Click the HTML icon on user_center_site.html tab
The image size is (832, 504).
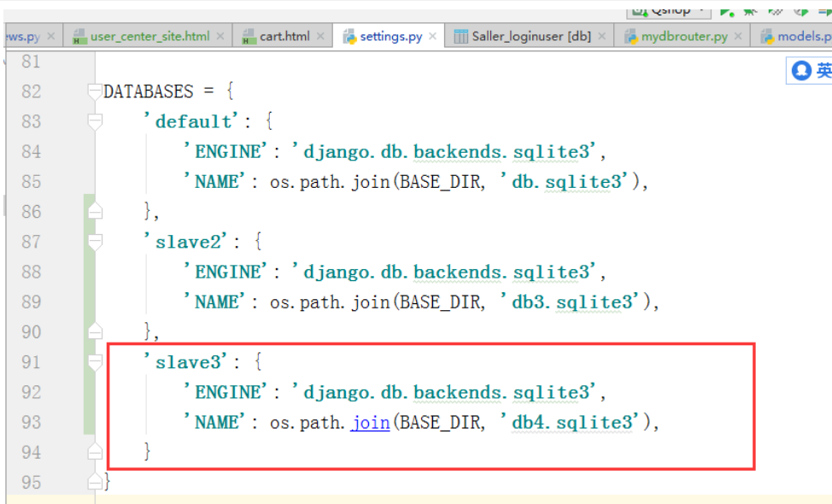coord(78,37)
